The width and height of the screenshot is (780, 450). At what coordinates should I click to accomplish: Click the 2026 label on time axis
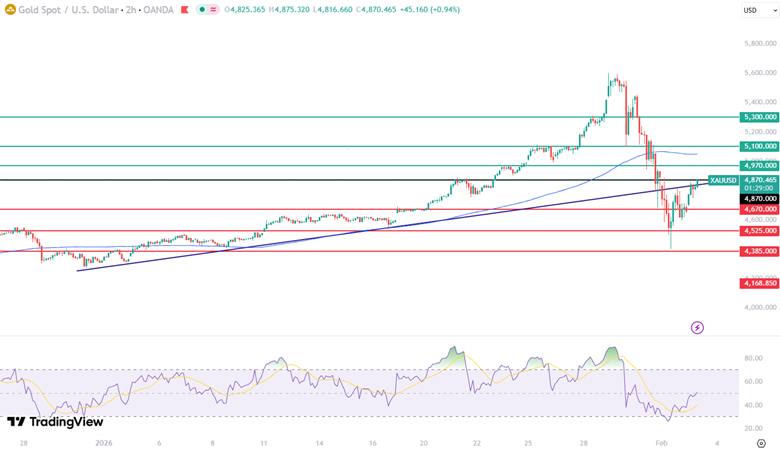(106, 441)
